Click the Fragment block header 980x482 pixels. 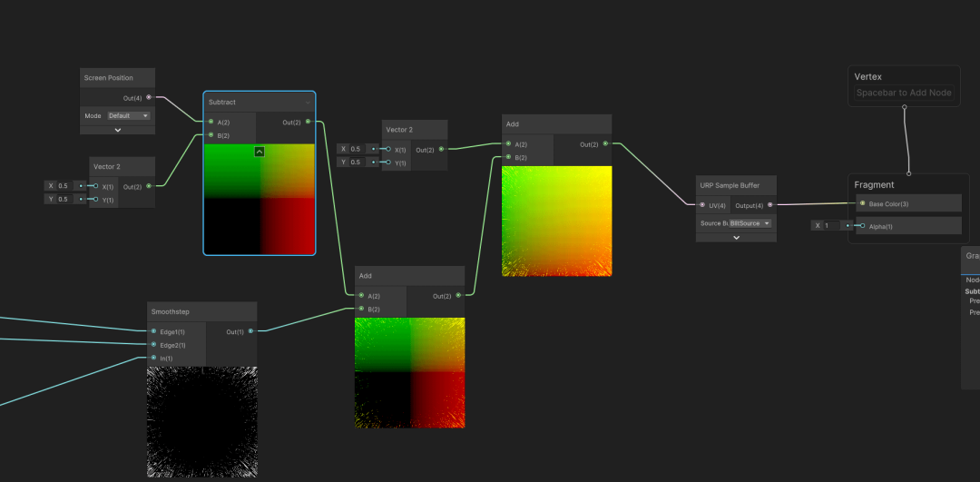(874, 184)
